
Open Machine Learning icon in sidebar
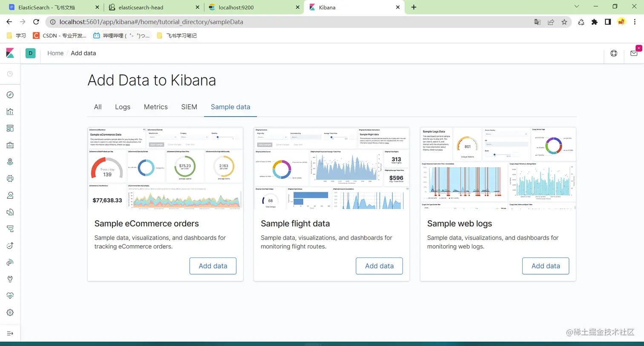(x=10, y=179)
